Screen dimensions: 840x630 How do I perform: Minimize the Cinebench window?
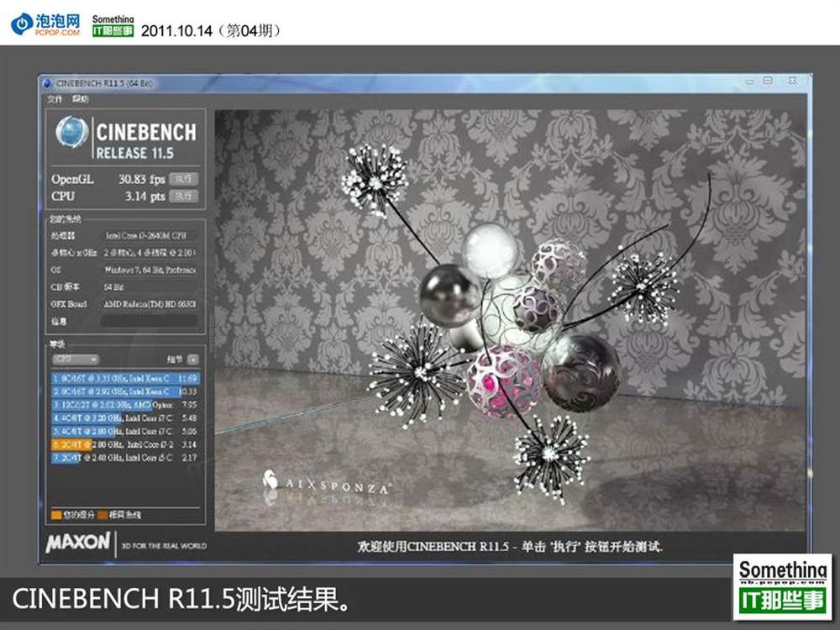pyautogui.click(x=750, y=81)
